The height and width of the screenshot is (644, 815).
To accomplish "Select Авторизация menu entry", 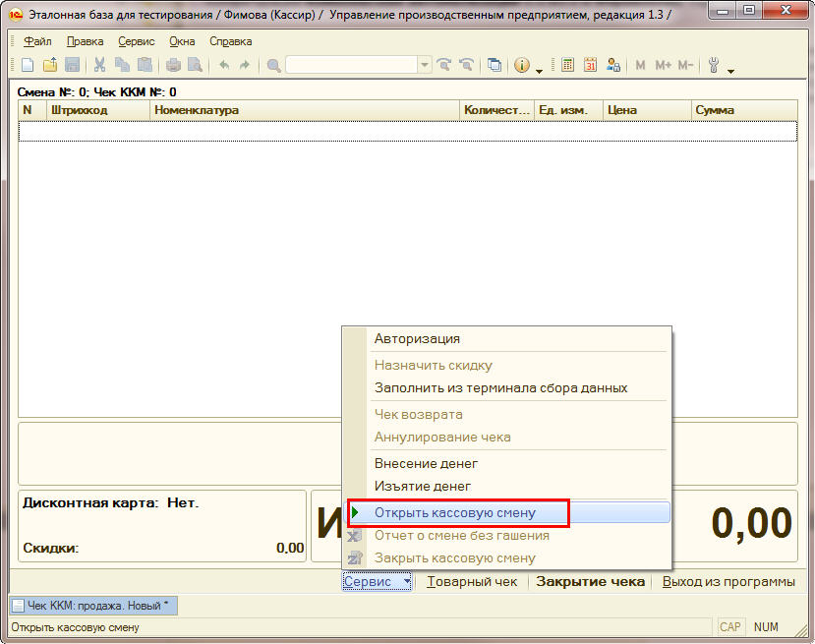I will coord(506,339).
